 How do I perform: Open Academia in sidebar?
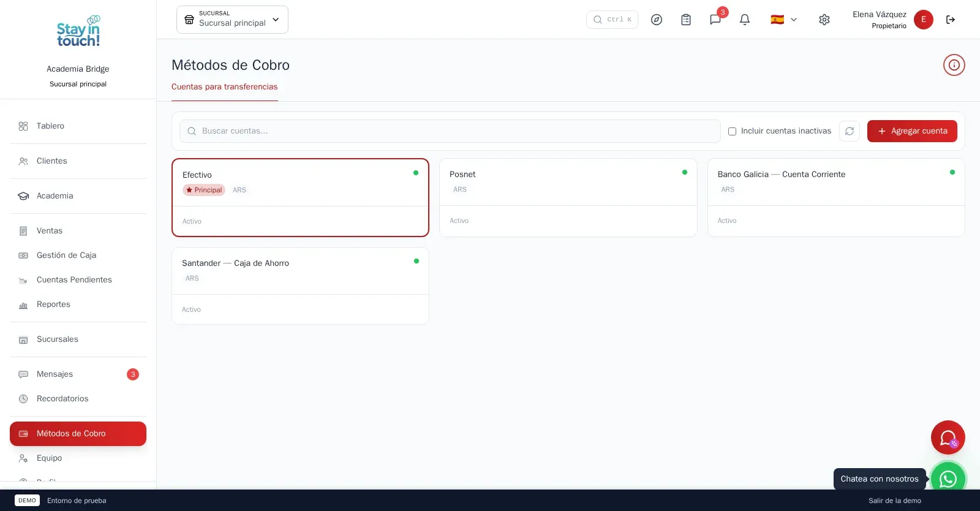tap(78, 196)
